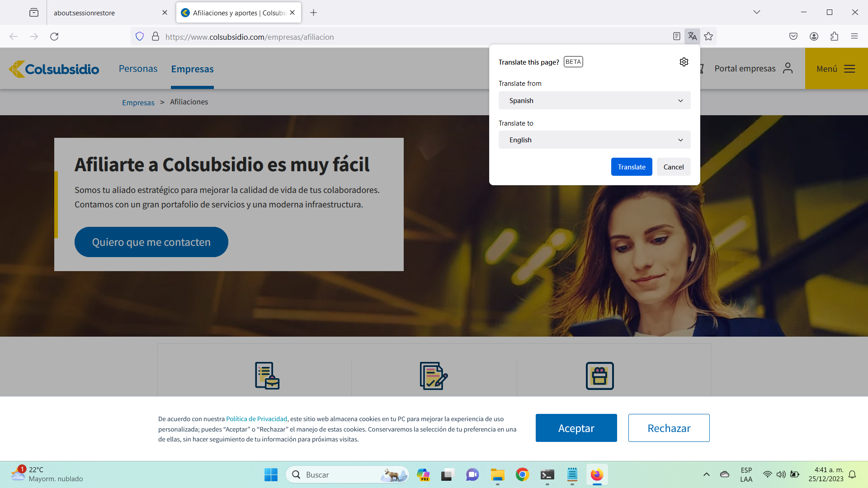This screenshot has width=868, height=488.
Task: Click the Aceptar cookies button
Action: pos(576,428)
